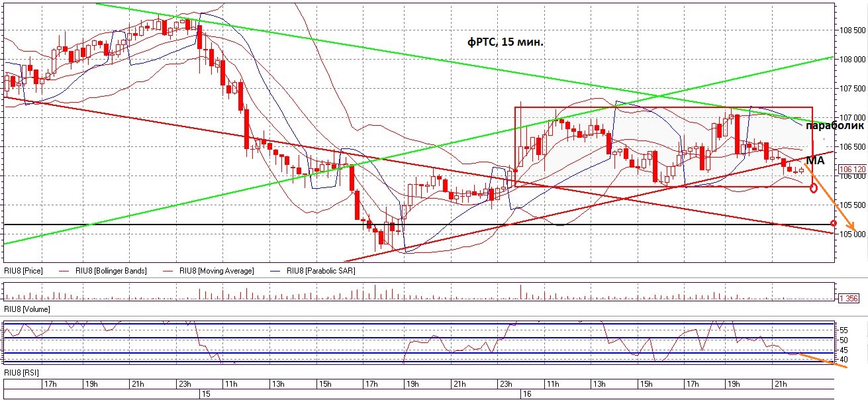Click the date label 16 on time axis
Viewport: 868px width, 400px height.
(x=527, y=393)
